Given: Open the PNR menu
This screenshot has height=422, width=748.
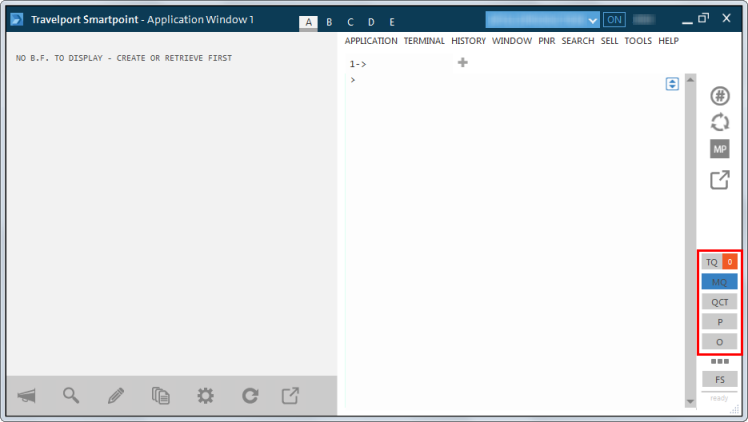Looking at the screenshot, I should pyautogui.click(x=546, y=41).
